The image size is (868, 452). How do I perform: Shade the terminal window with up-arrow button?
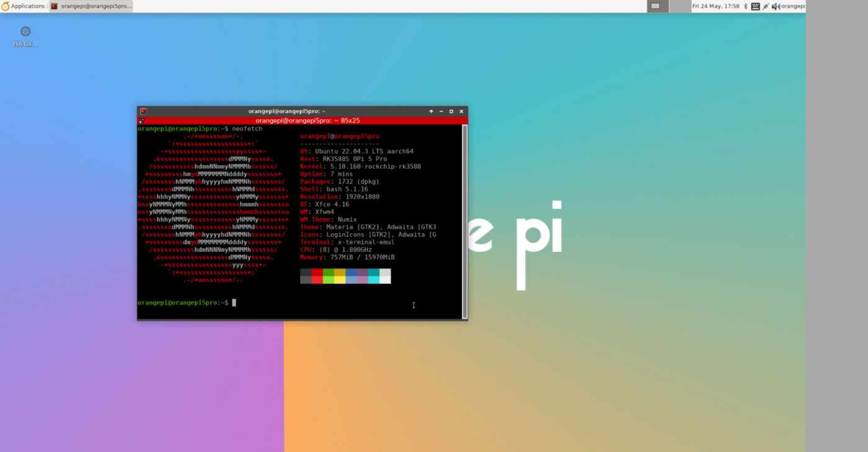point(431,112)
